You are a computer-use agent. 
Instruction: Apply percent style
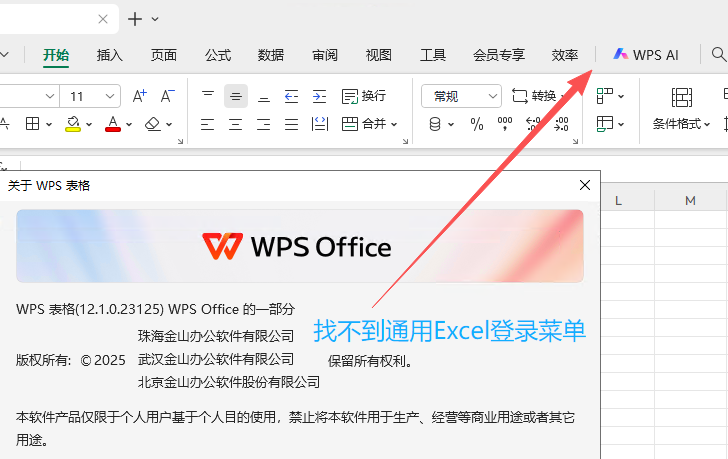477,124
